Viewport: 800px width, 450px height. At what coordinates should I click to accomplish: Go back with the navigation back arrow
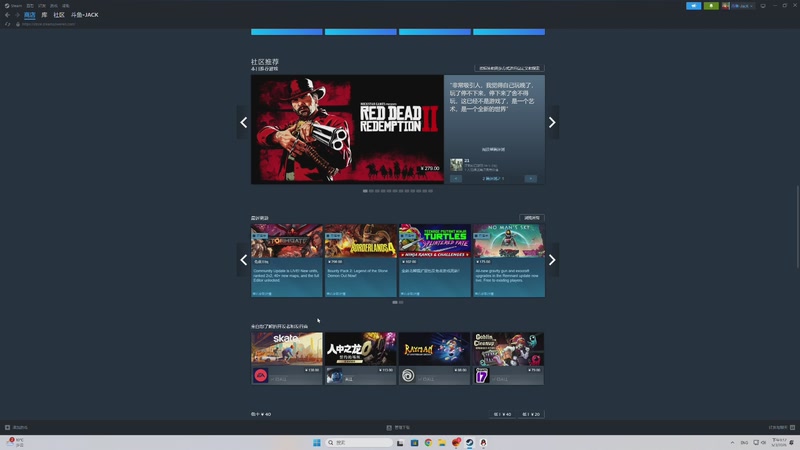pos(7,15)
